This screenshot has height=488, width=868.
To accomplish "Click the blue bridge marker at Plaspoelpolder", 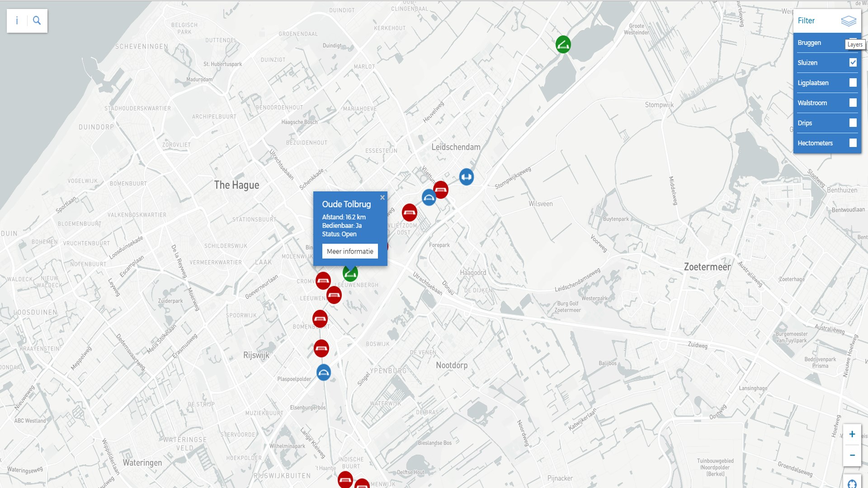I will point(323,373).
